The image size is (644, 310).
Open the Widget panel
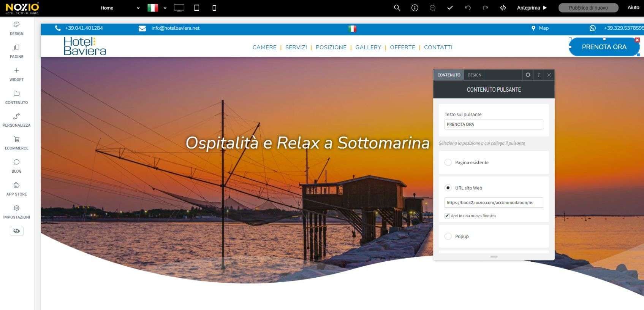point(16,75)
